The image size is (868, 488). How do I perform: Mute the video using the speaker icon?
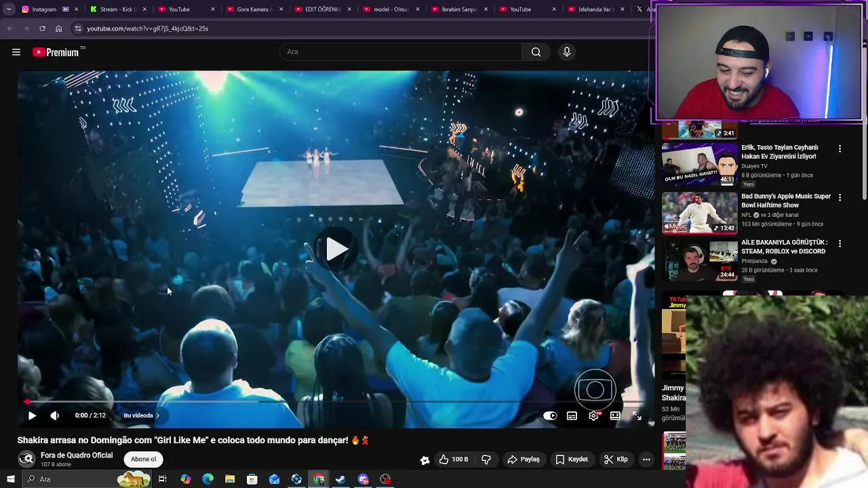point(55,415)
